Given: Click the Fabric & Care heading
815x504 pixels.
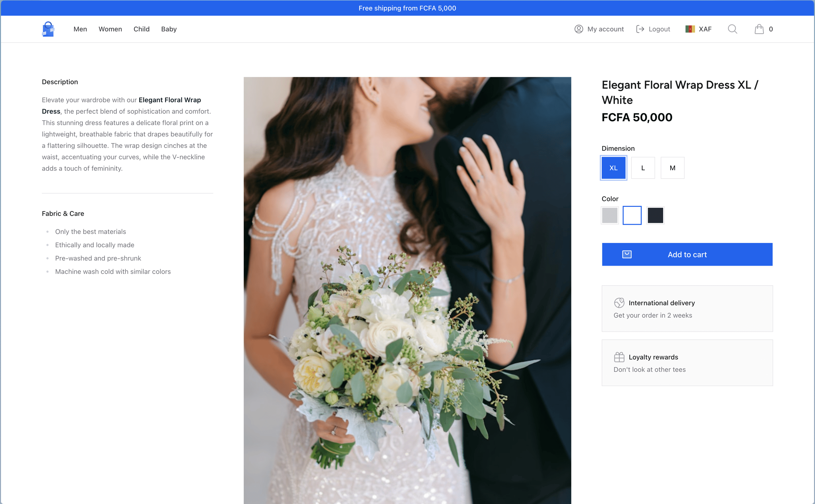Looking at the screenshot, I should pos(63,214).
